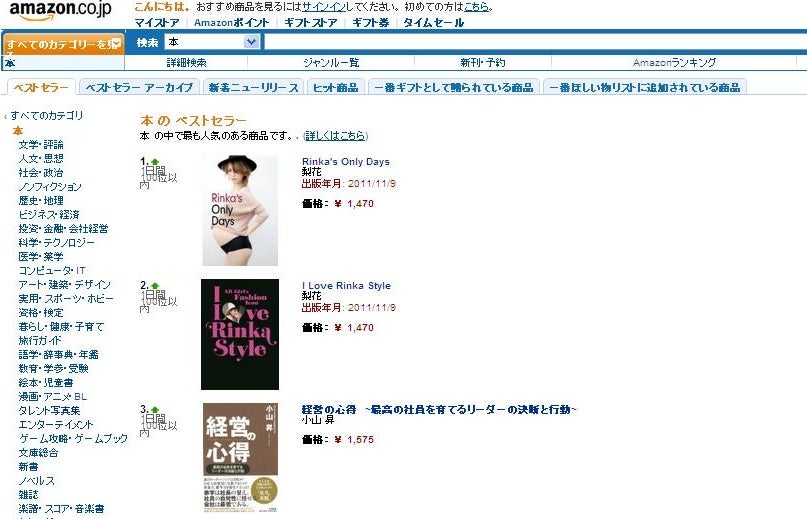Expand the すべてのカテゴリー orange menu

(x=63, y=43)
